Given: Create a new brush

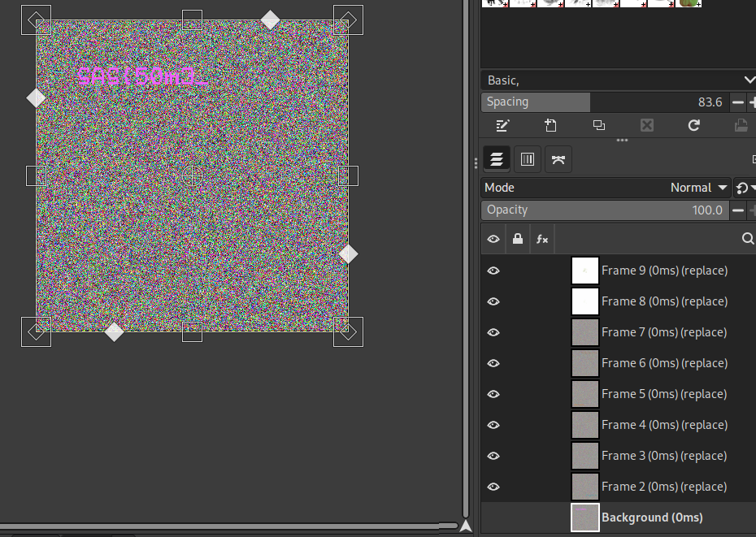Looking at the screenshot, I should [x=550, y=126].
